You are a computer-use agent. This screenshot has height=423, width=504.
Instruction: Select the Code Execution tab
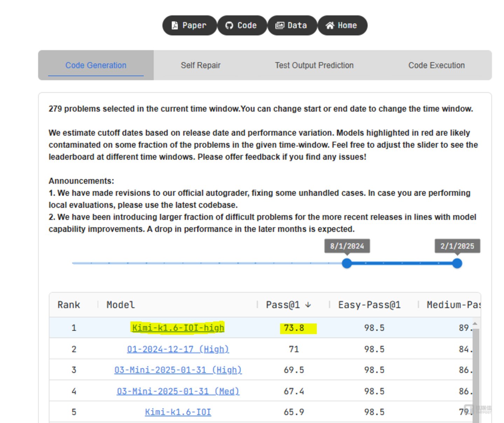click(436, 65)
